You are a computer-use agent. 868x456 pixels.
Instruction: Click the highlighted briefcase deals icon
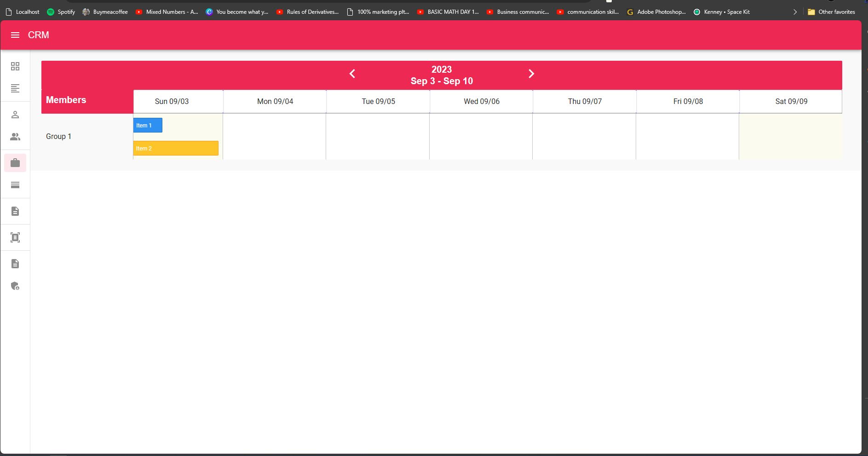point(15,162)
